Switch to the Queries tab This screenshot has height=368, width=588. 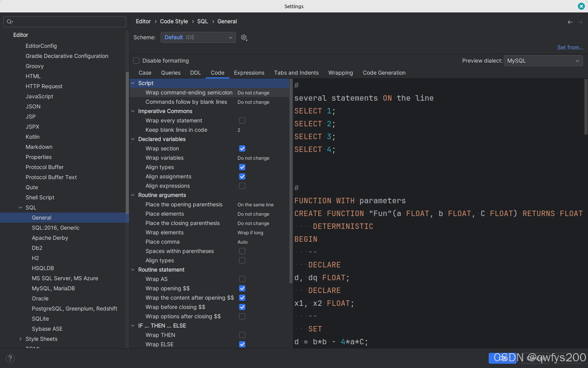click(x=171, y=73)
